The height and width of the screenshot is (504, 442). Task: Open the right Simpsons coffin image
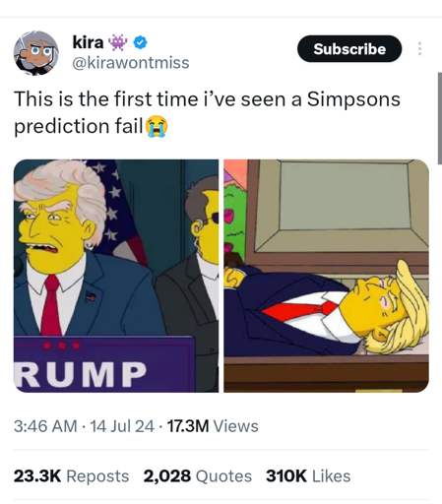tap(327, 276)
